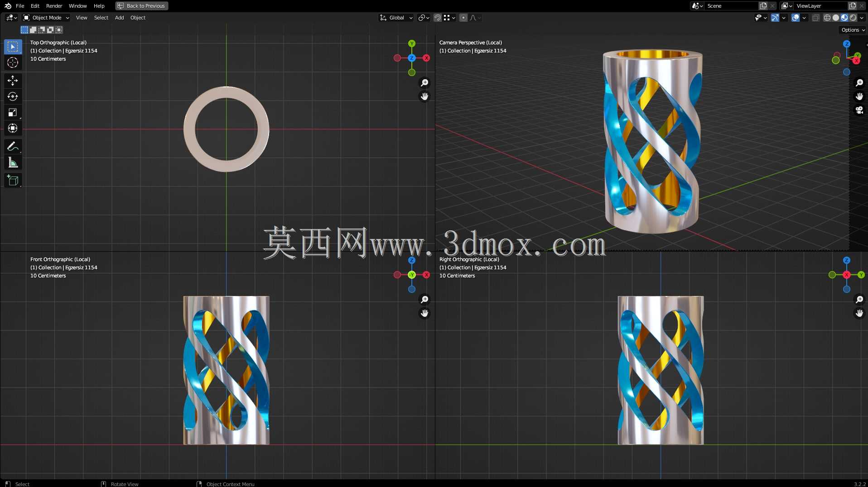Click X axis in Top view gizmo
This screenshot has width=868, height=487.
[x=426, y=58]
